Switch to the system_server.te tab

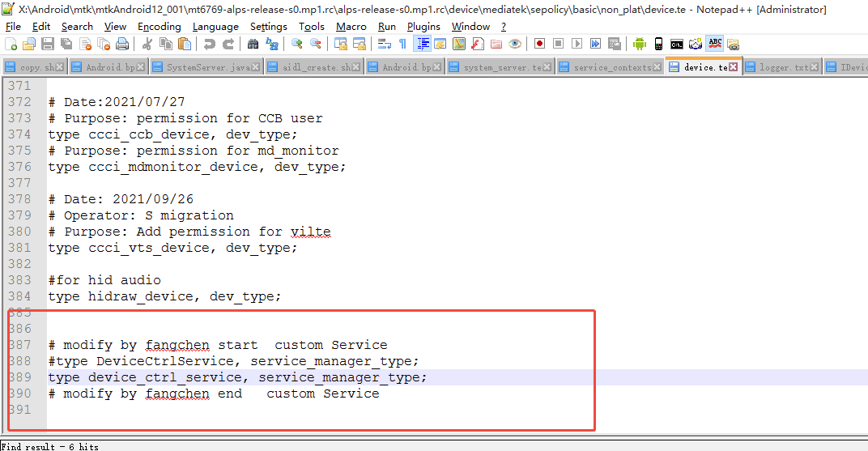click(500, 67)
